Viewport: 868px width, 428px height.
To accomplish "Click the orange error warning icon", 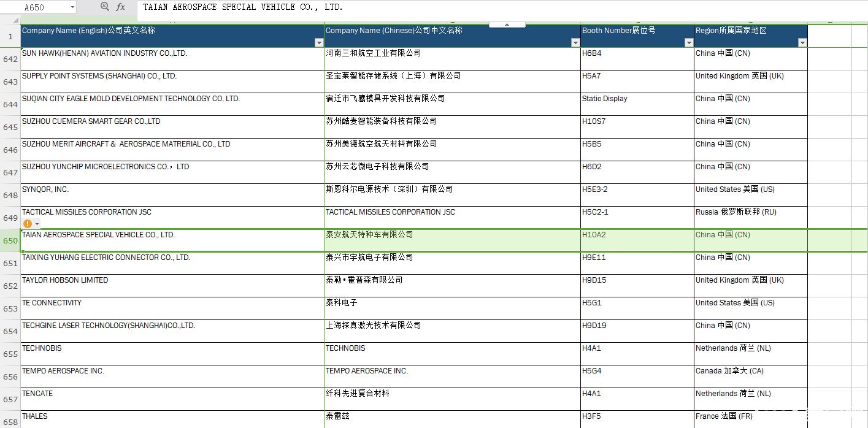I will [x=28, y=224].
